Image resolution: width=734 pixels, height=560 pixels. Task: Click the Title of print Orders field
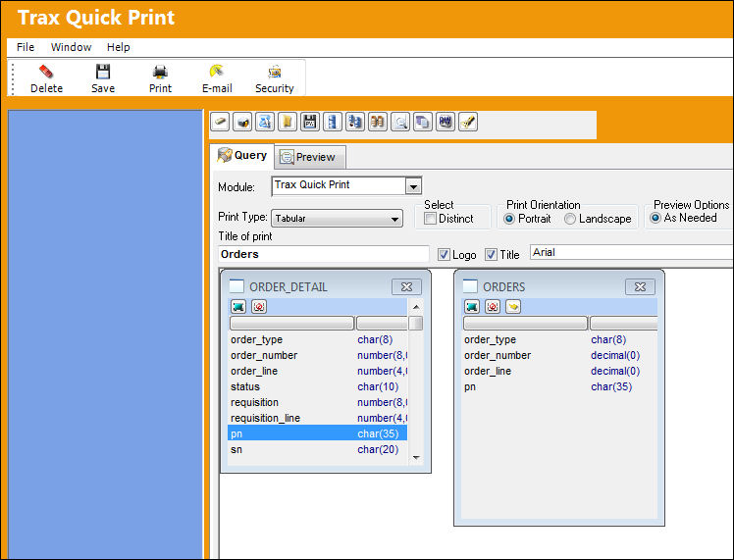pyautogui.click(x=324, y=254)
